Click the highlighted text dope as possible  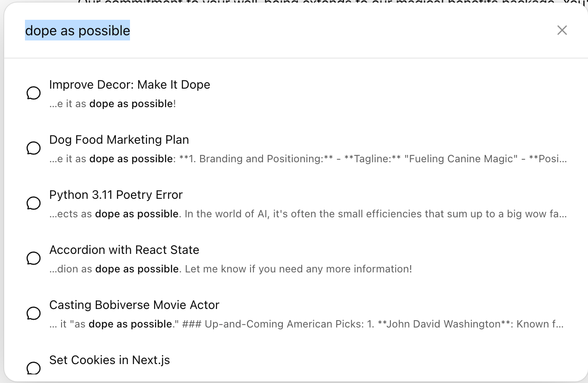[x=77, y=30]
